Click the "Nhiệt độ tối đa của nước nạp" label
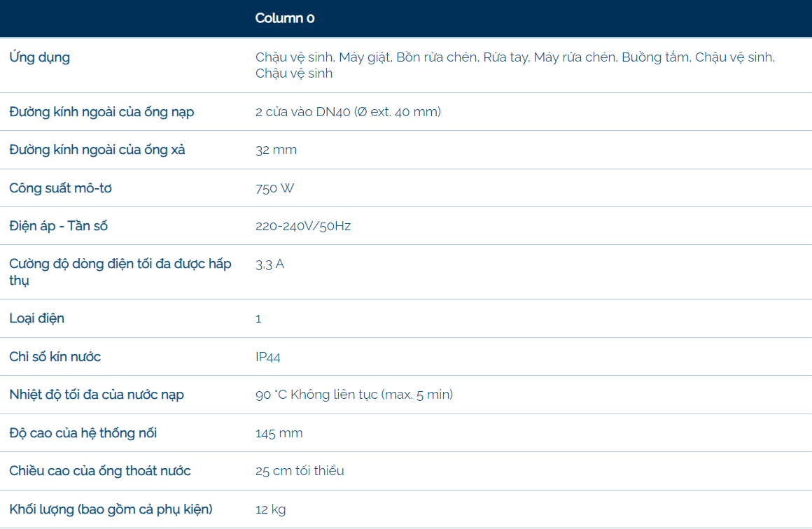The image size is (812, 529). point(97,395)
